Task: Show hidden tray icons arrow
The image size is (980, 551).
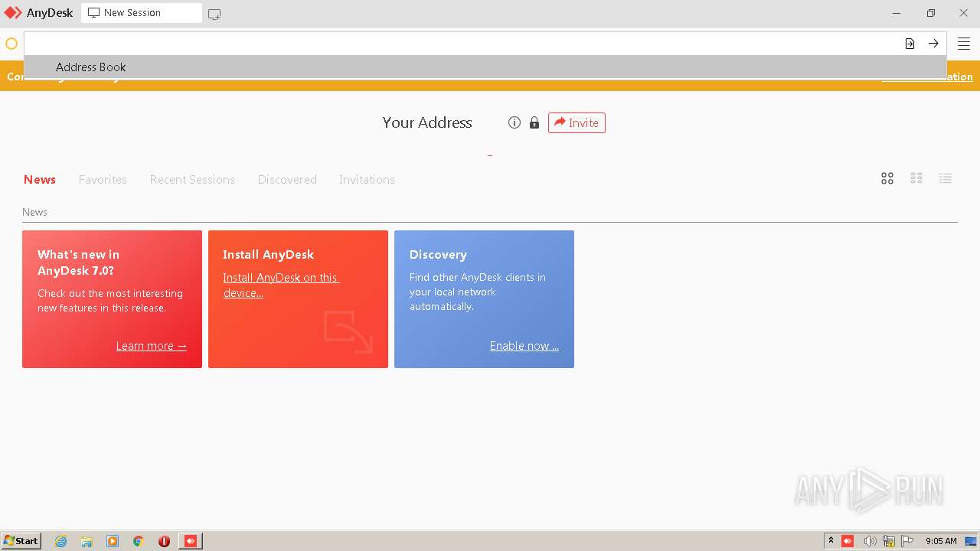Action: (831, 541)
